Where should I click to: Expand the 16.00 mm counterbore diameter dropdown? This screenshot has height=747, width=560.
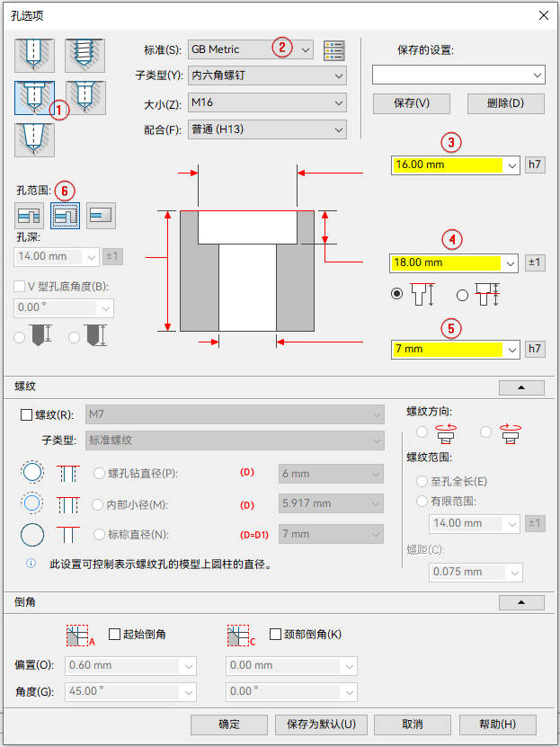(x=511, y=165)
